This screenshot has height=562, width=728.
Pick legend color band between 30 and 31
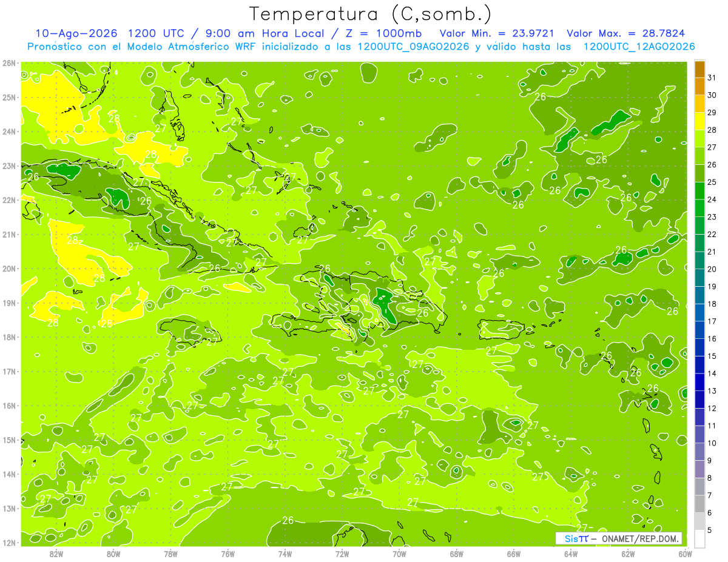(699, 87)
